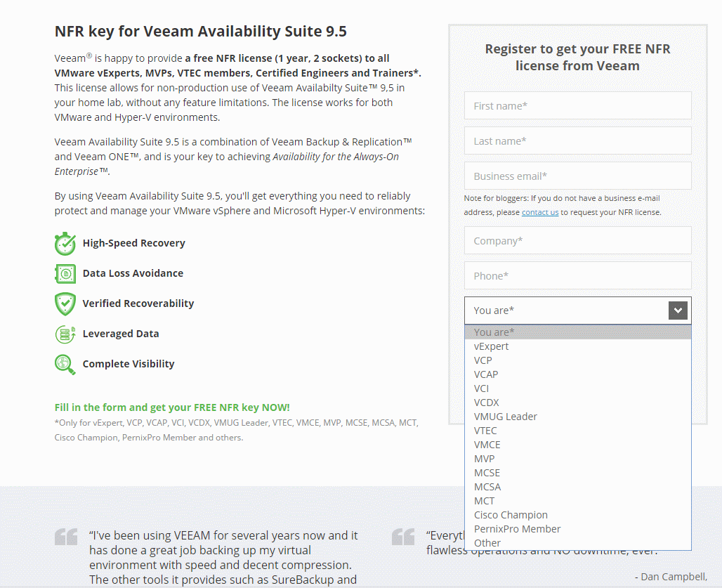Choose the Other option at the bottom
The width and height of the screenshot is (722, 588).
(485, 542)
